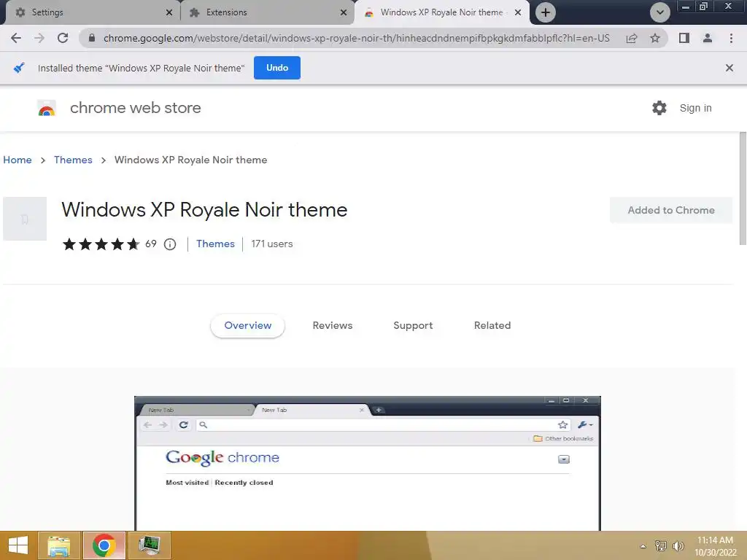Viewport: 747px width, 560px height.
Task: Open the Chrome profile icon
Action: point(708,38)
